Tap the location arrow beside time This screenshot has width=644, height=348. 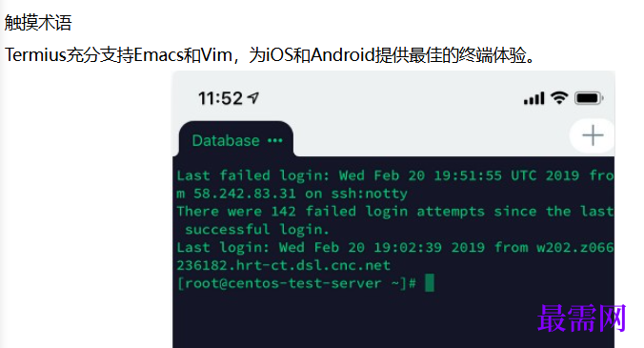tap(253, 98)
